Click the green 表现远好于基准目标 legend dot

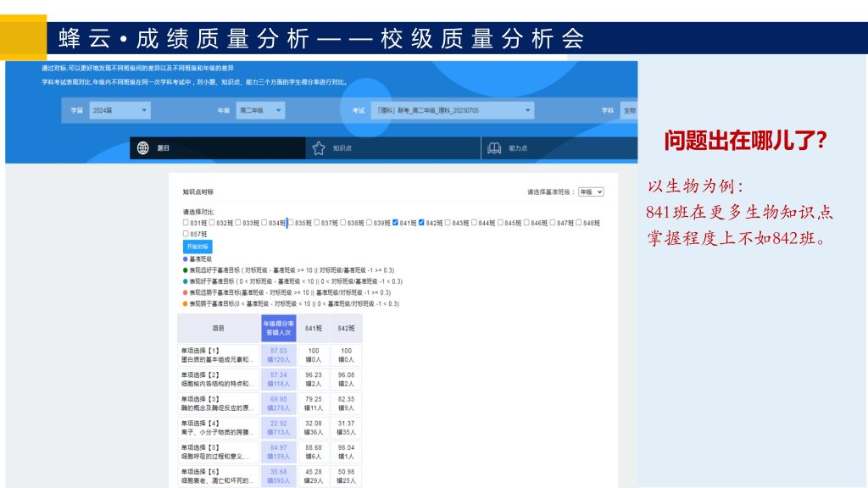[186, 270]
